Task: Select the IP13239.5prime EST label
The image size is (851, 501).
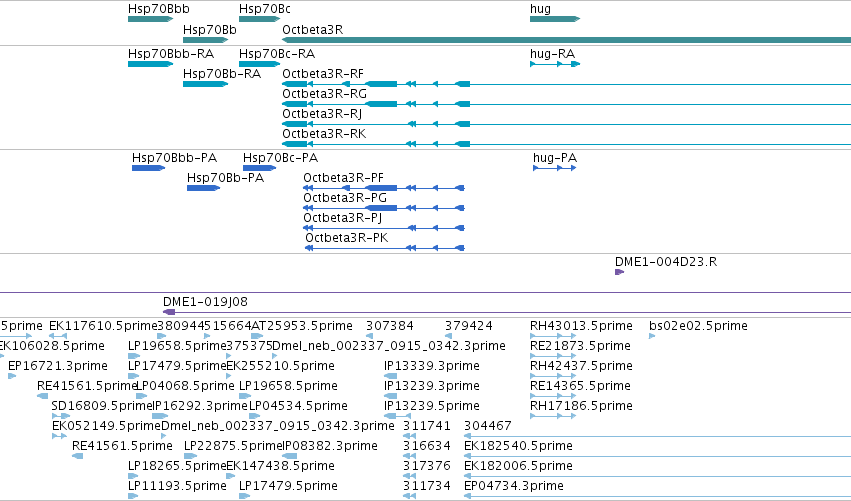Action: (431, 406)
